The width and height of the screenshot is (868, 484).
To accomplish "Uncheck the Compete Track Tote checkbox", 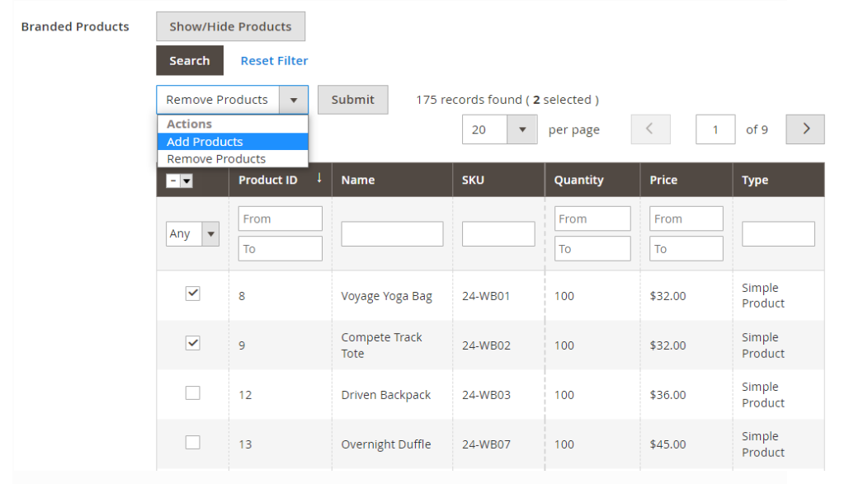I will click(x=192, y=343).
